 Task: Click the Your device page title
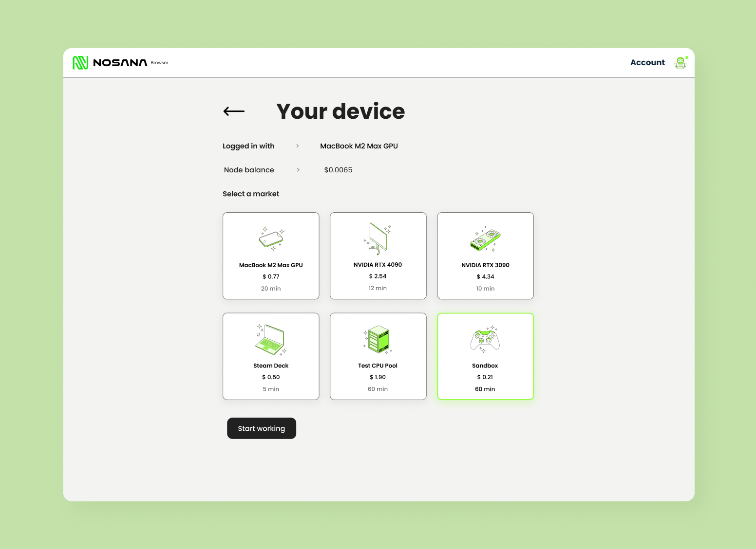pyautogui.click(x=340, y=111)
